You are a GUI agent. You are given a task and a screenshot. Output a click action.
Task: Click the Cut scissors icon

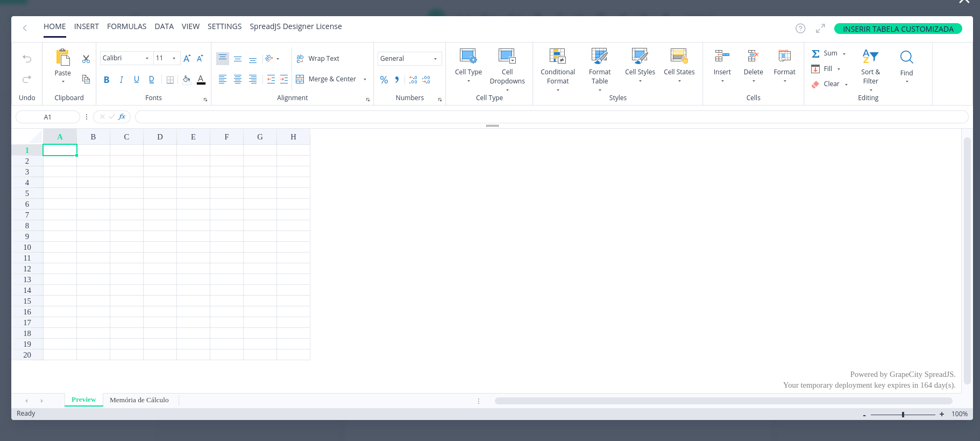tap(86, 59)
